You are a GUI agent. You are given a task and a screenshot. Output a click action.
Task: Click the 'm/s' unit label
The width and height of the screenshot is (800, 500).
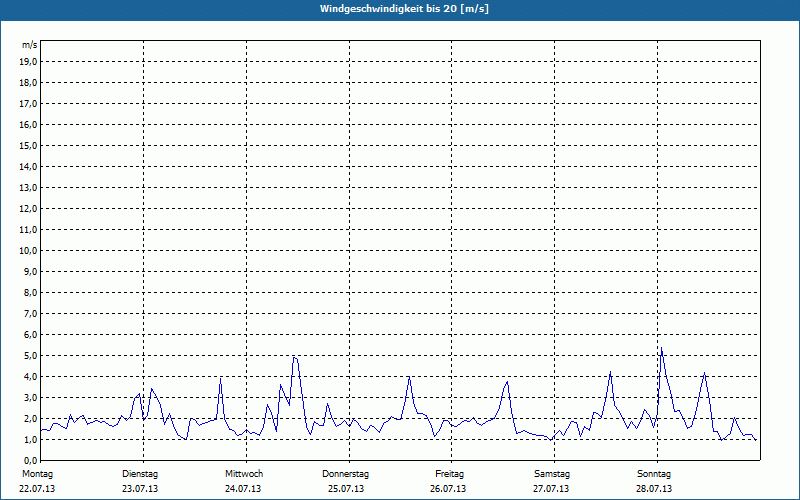pos(30,45)
